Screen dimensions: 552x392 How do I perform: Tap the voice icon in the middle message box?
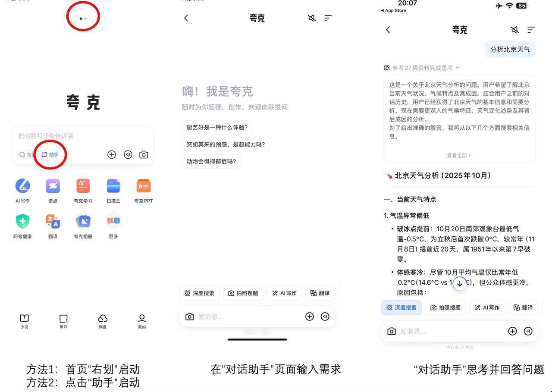click(325, 317)
